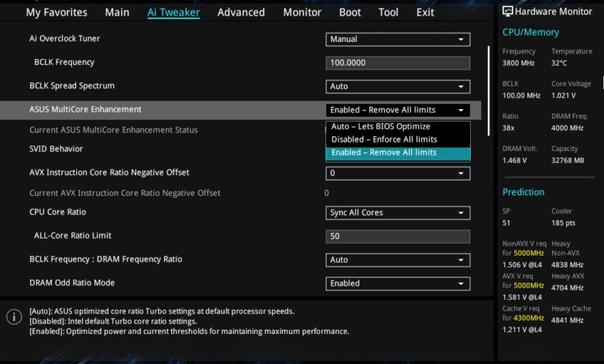Click the BCLK Spread Spectrum label
Image resolution: width=604 pixels, height=364 pixels.
pos(72,85)
